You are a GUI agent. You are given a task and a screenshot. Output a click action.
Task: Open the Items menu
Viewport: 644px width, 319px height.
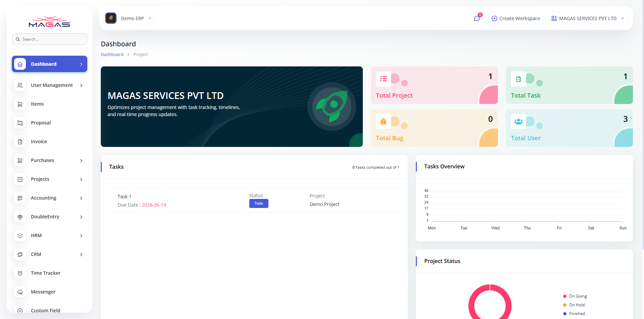(x=49, y=104)
